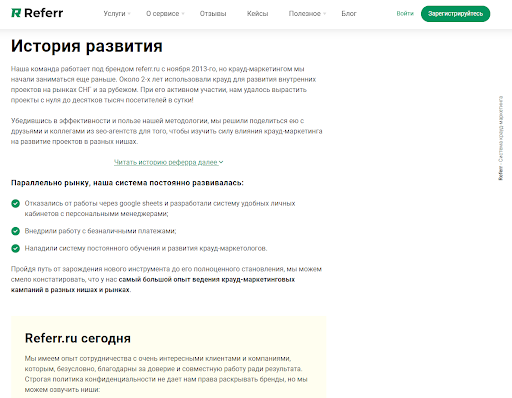
Task: Click the Referr.ru сегодня heading
Action: click(78, 338)
